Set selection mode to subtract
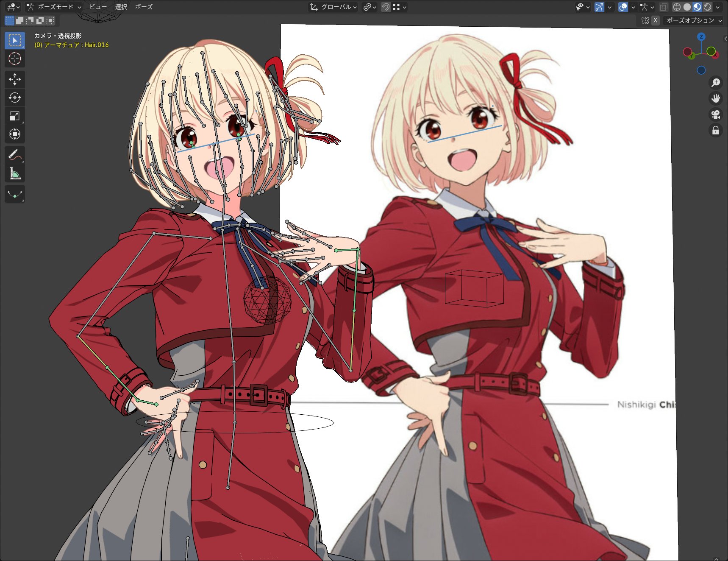728x561 pixels. click(x=30, y=20)
